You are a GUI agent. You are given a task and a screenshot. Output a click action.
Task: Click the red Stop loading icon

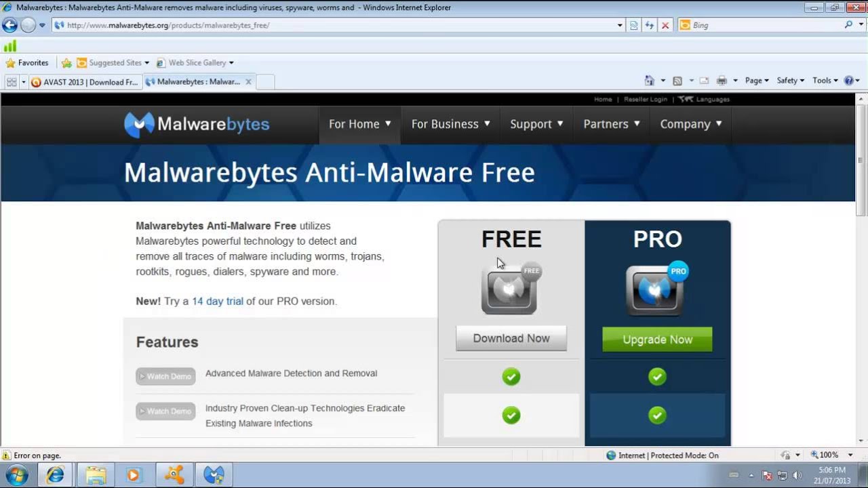coord(665,25)
